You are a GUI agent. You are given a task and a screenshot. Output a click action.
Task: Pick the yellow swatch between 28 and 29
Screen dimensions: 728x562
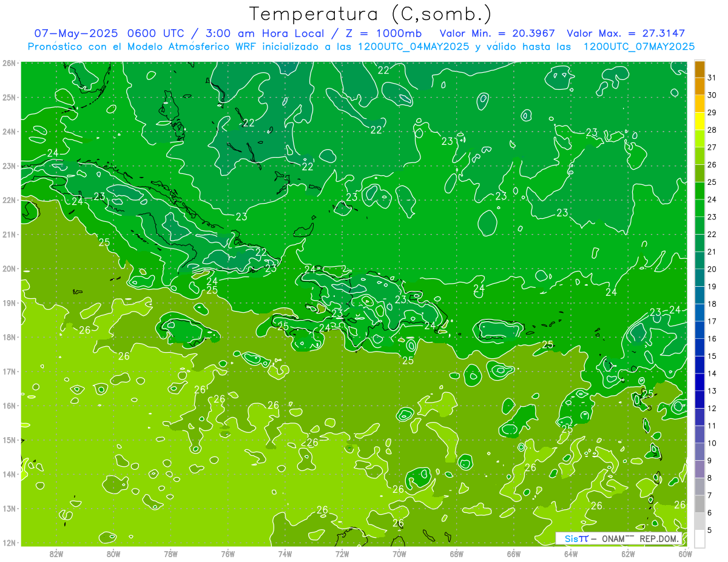coord(699,121)
